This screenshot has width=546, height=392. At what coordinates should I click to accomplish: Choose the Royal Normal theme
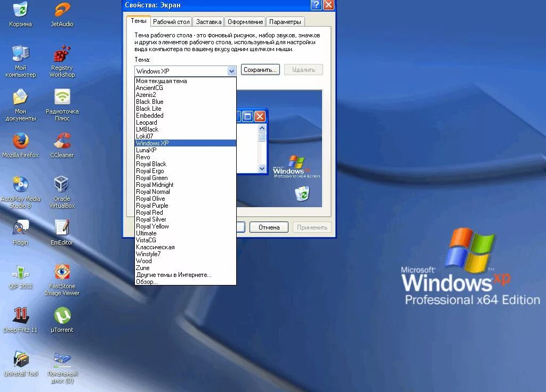point(185,192)
